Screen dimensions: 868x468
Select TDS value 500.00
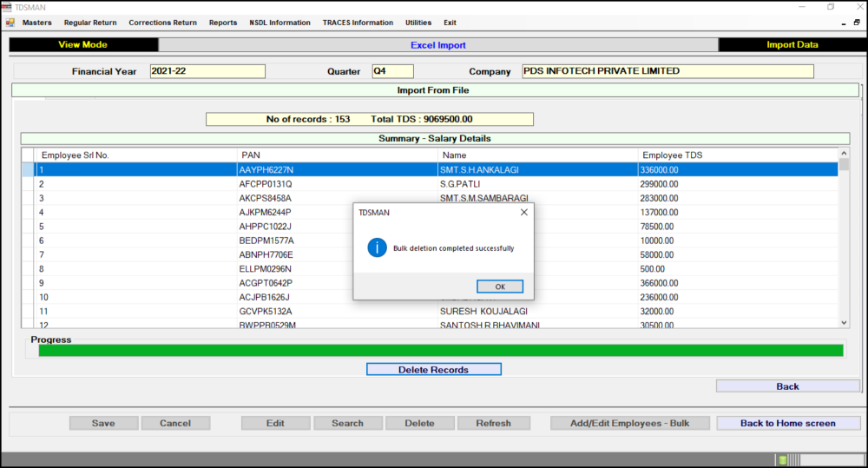coord(738,268)
